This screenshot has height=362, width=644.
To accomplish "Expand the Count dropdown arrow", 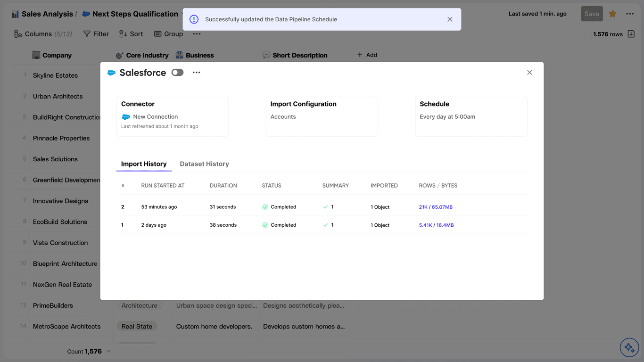I will (108, 351).
